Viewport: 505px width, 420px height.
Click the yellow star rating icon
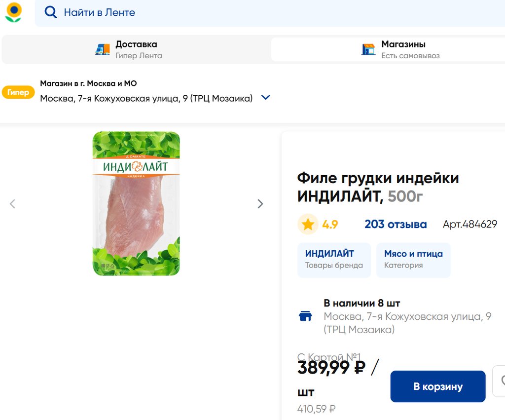(x=308, y=225)
